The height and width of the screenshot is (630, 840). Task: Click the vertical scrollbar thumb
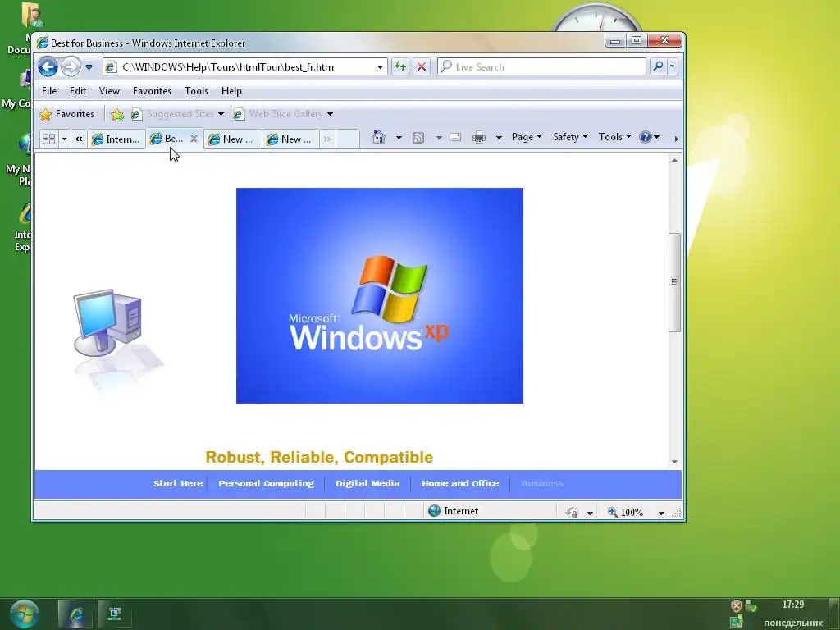pos(674,282)
